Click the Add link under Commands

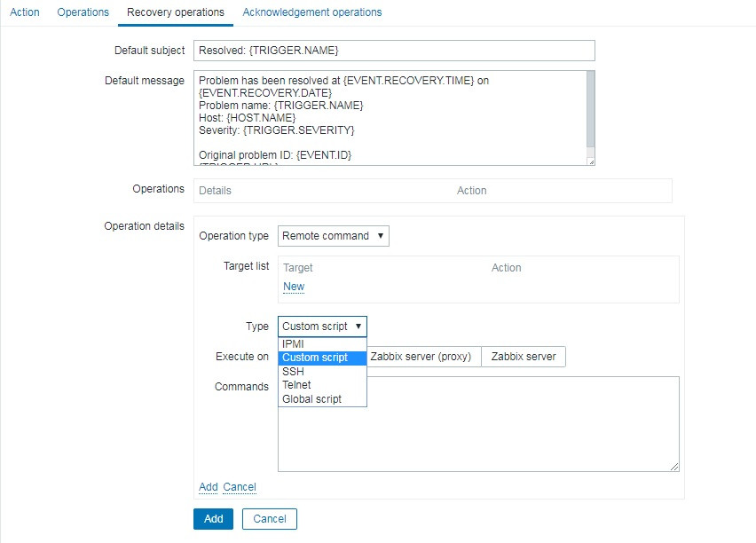pos(208,487)
